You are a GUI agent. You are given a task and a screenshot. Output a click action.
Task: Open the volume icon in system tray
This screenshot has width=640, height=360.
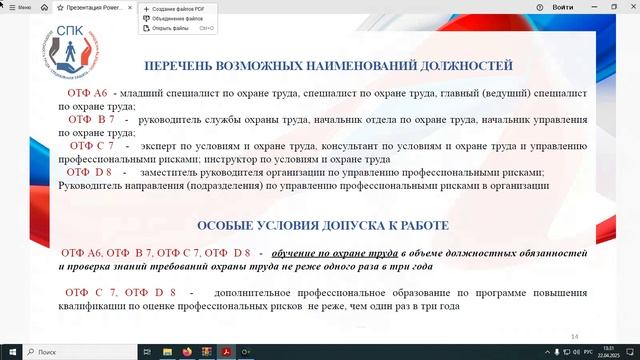point(576,352)
